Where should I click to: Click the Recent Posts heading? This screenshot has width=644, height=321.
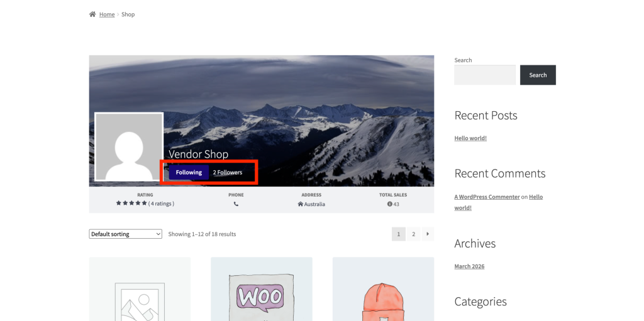(x=486, y=116)
